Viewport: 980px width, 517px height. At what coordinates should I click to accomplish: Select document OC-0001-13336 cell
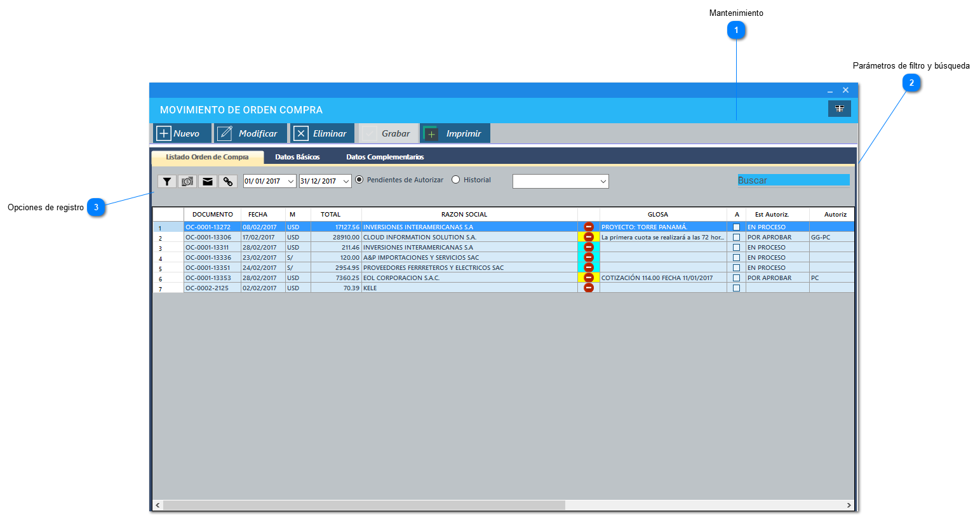213,257
